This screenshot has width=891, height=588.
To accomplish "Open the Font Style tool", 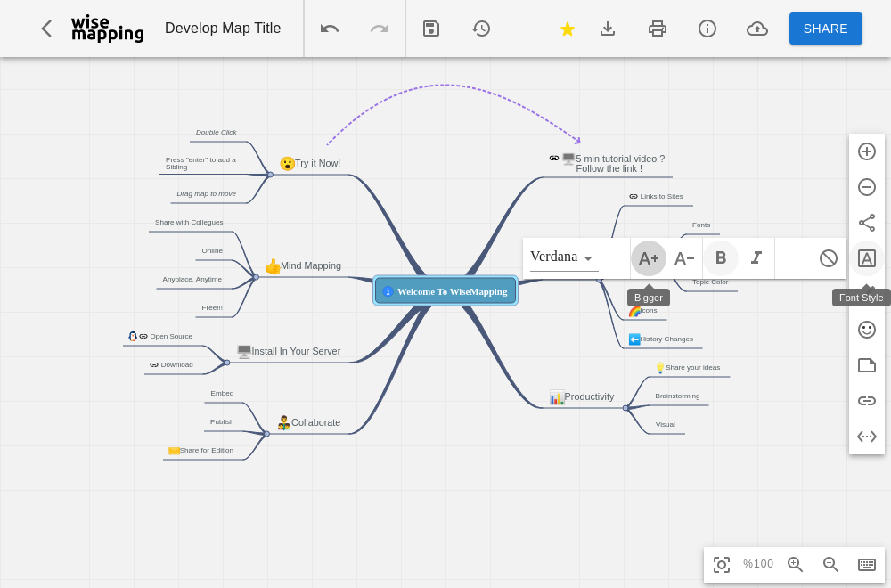I will [867, 258].
